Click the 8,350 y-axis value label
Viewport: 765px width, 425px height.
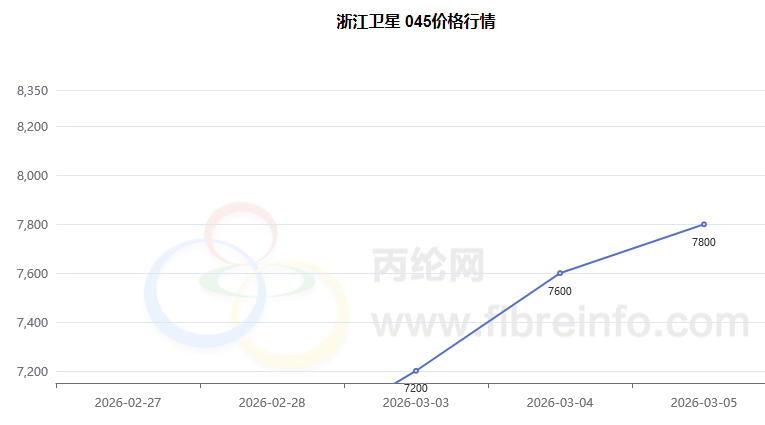(x=32, y=91)
